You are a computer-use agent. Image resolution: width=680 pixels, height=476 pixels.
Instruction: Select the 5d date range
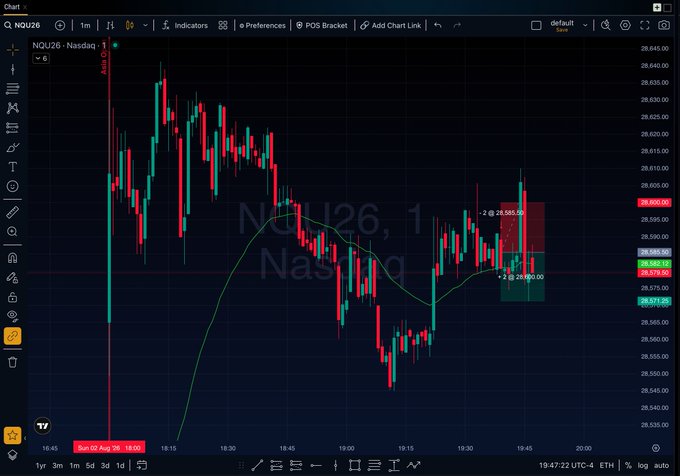coord(90,465)
